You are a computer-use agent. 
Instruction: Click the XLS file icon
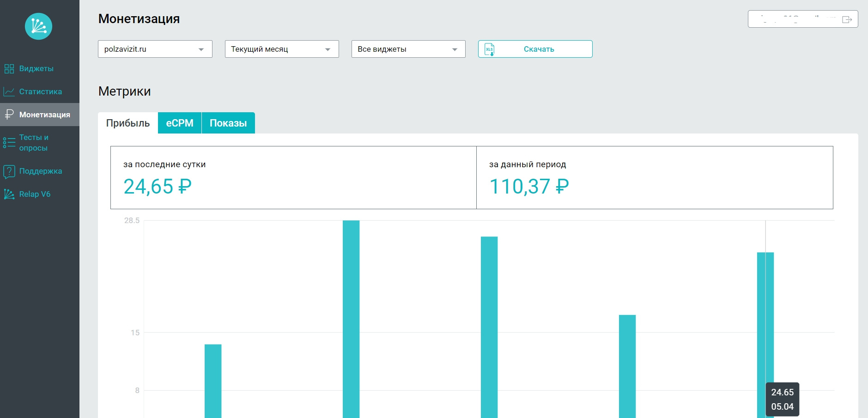click(489, 49)
